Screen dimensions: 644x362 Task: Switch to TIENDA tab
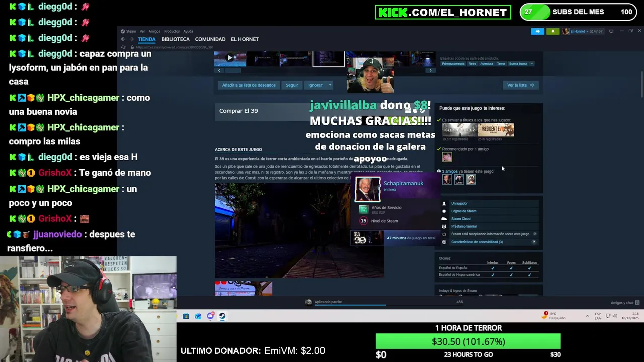[x=146, y=39]
